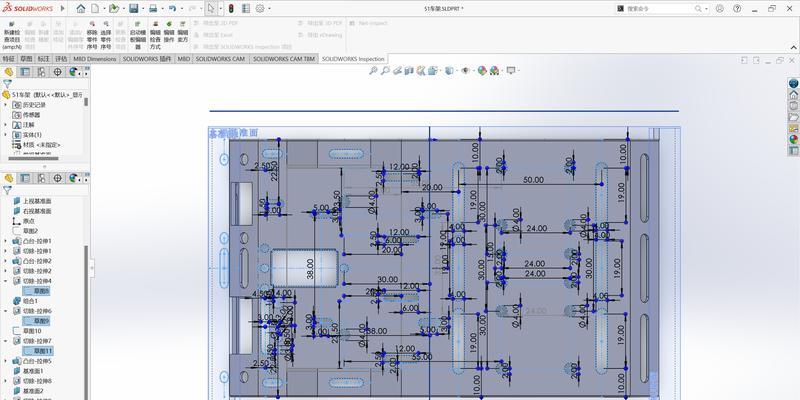This screenshot has width=800, height=400.
Task: Switch to the 特征 tab
Action: [9, 59]
